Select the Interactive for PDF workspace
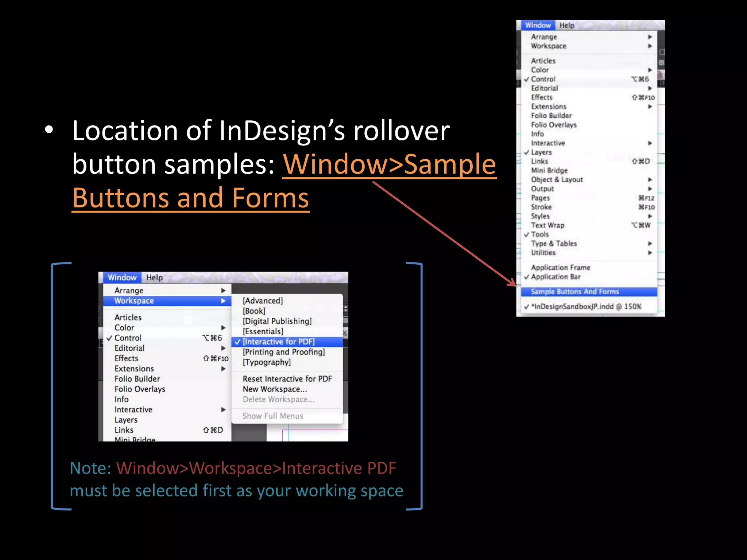This screenshot has height=560, width=747. [x=279, y=342]
